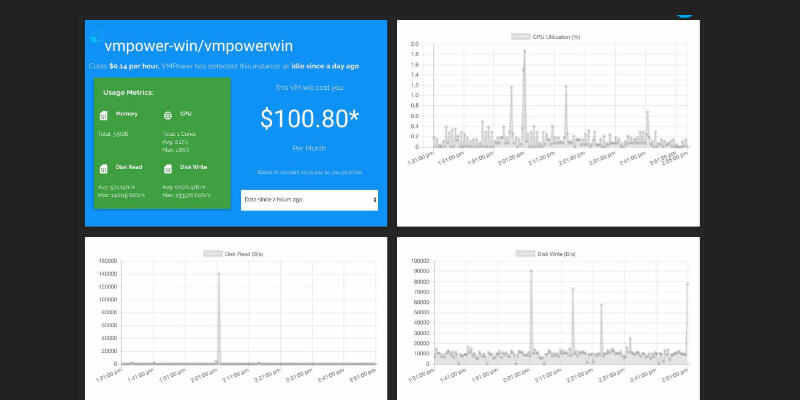The width and height of the screenshot is (800, 400).
Task: Open the 'Data since 2 hours ago' dropdown
Action: pyautogui.click(x=309, y=200)
